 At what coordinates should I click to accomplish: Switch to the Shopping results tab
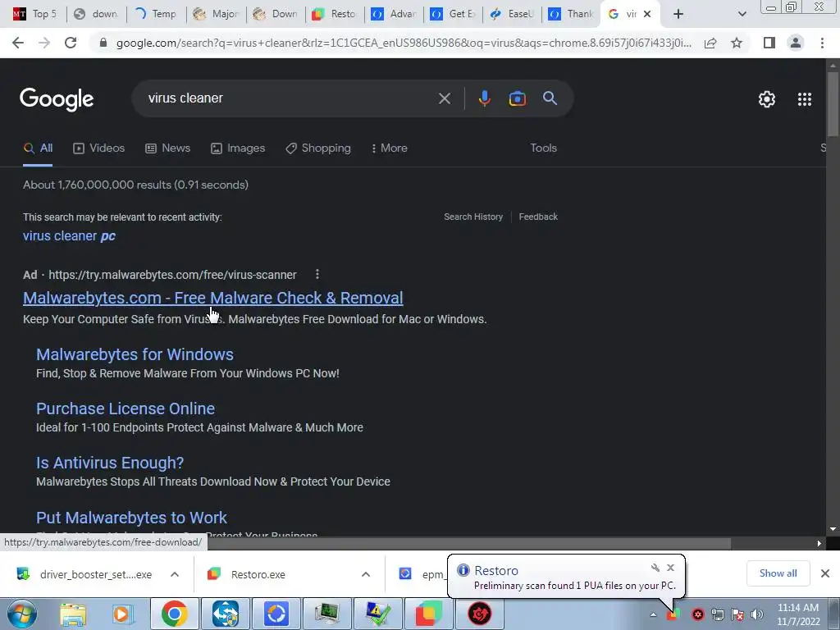click(318, 148)
